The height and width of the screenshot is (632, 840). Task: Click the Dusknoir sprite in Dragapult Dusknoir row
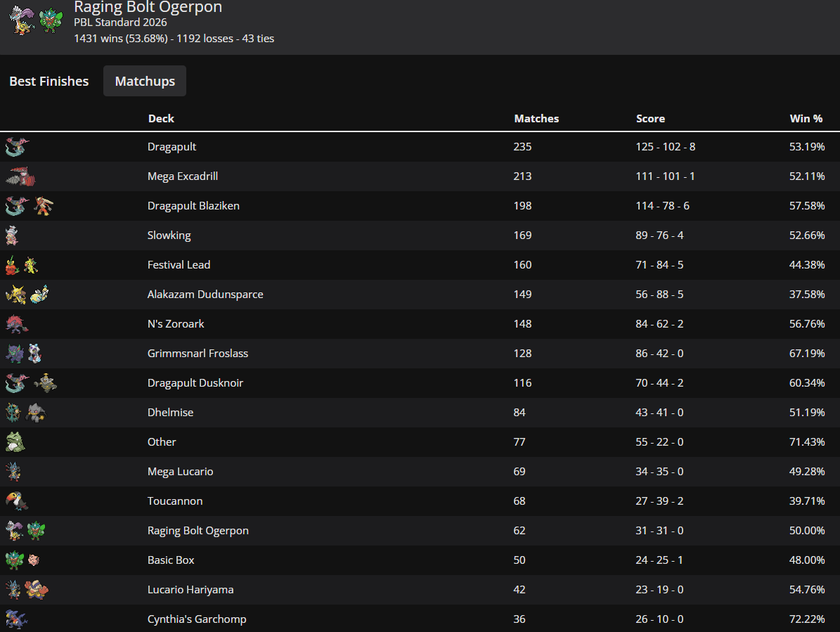45,383
